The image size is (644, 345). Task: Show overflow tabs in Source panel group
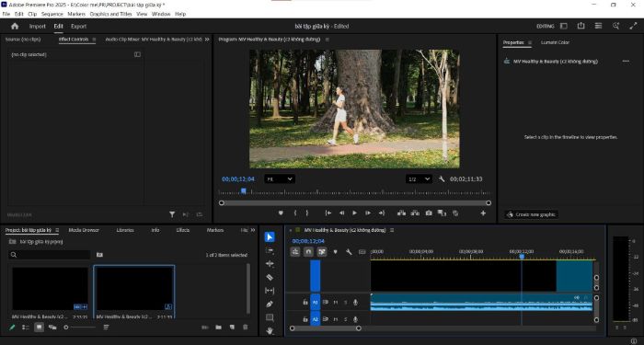tap(207, 40)
